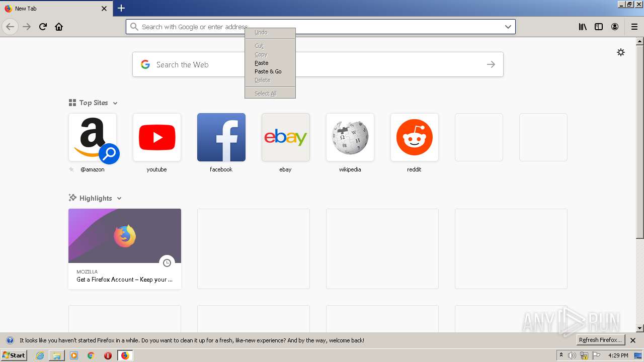Open new tab page customization gear
The height and width of the screenshot is (362, 644).
click(x=621, y=52)
